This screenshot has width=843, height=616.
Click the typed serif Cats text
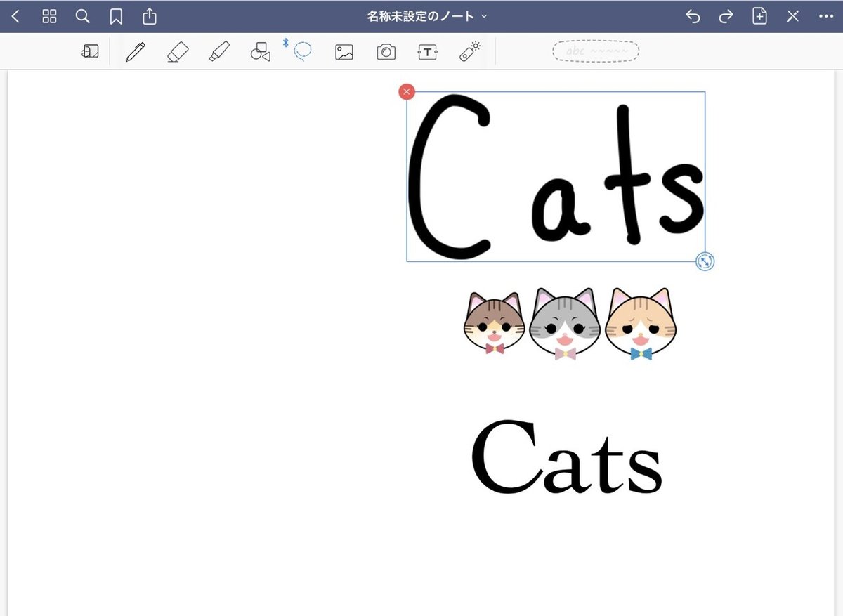coord(566,457)
